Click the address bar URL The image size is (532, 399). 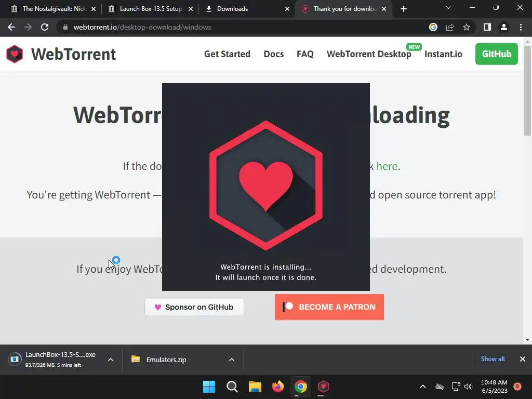(142, 27)
